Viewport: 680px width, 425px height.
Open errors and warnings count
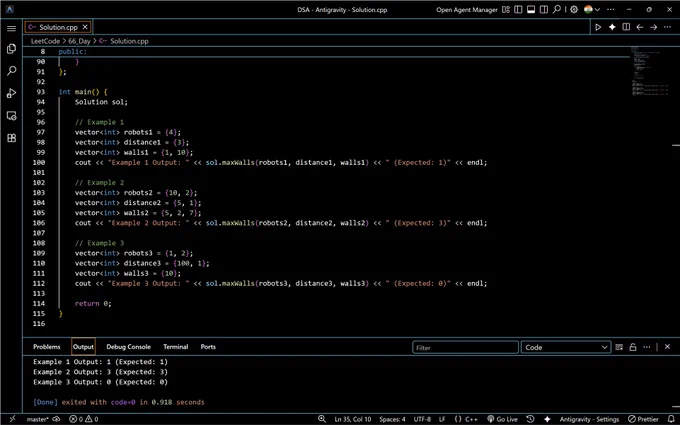tap(84, 419)
